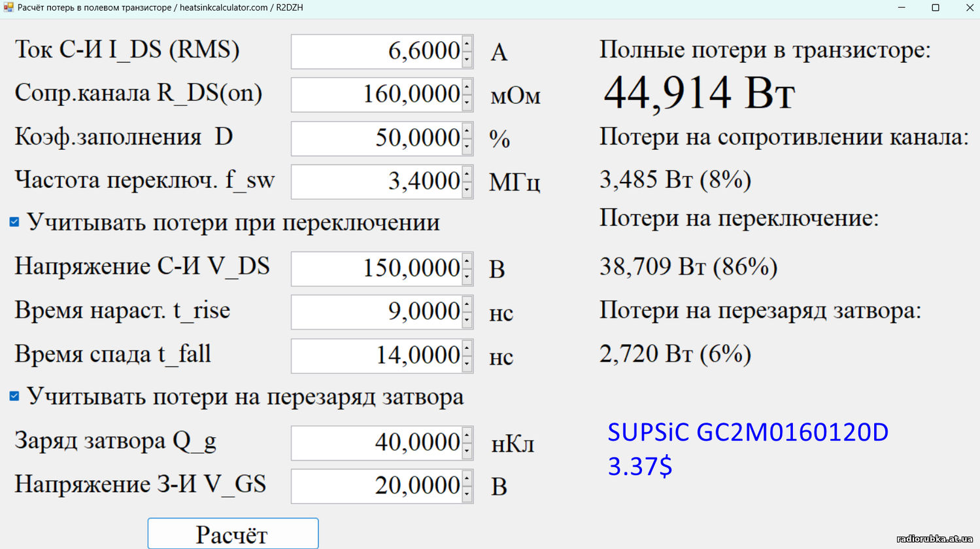Click the 'МГц' unit label

coord(515,183)
